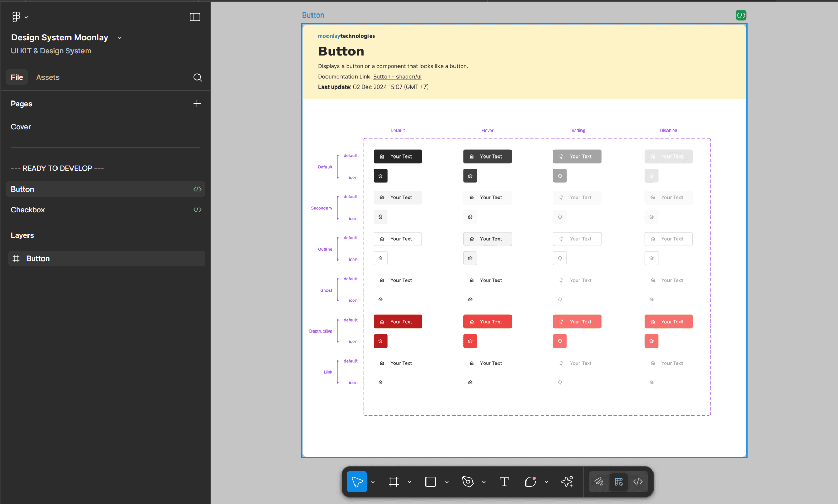Viewport: 838px width, 504px height.
Task: Open the Figma main menu logo
Action: click(x=16, y=17)
